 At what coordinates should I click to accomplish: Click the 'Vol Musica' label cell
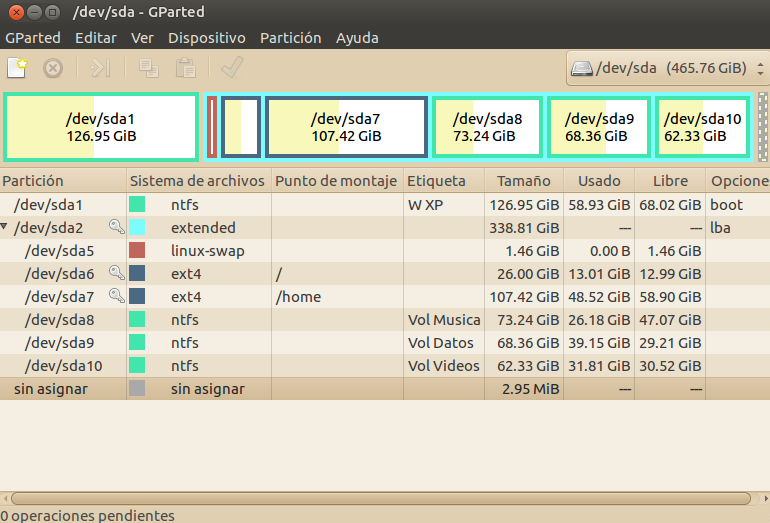pos(444,320)
